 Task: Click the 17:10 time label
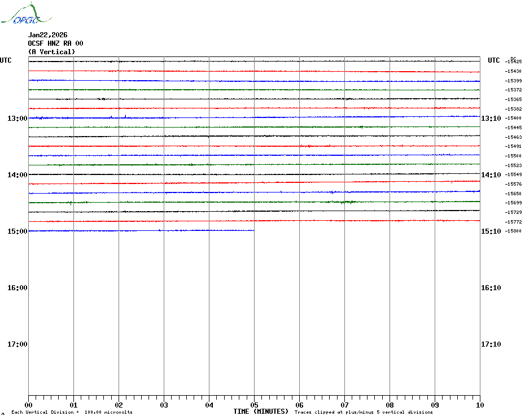[x=491, y=344]
